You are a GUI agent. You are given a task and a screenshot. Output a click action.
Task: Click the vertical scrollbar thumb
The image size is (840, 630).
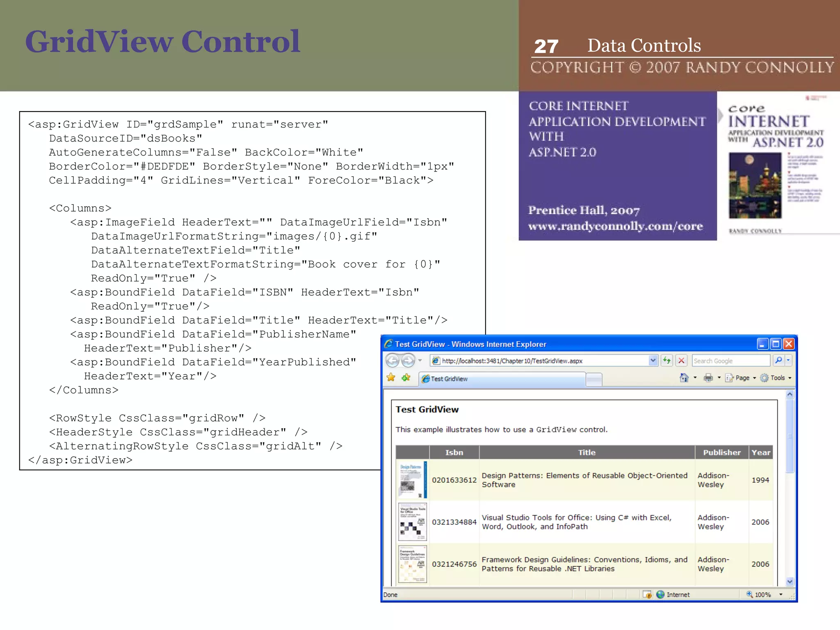tap(790, 436)
